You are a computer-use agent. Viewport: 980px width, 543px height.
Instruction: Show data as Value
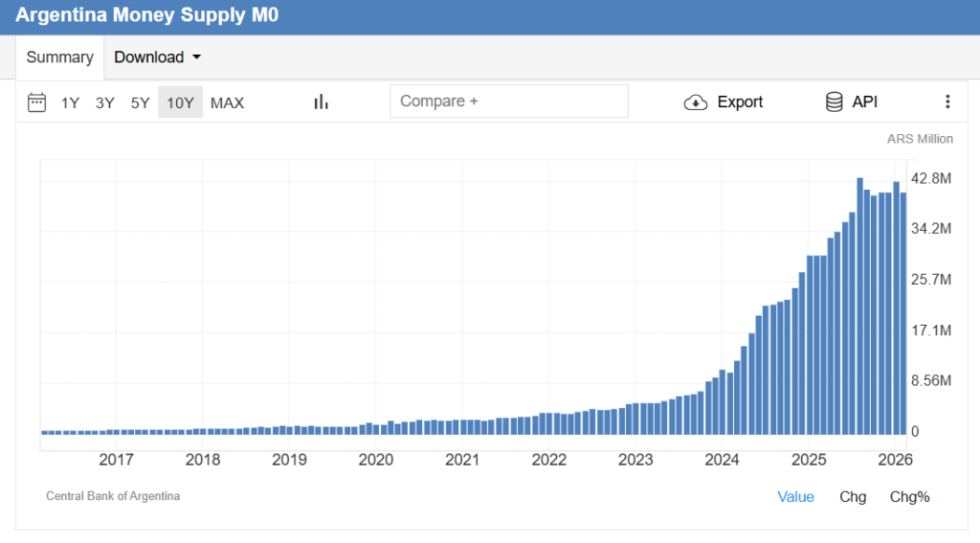(x=795, y=496)
